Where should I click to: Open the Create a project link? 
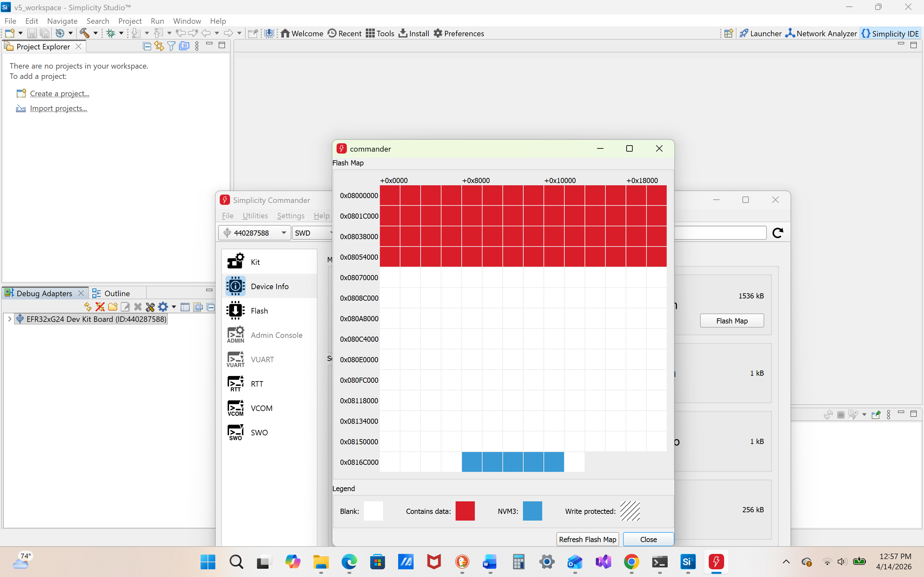tap(60, 93)
